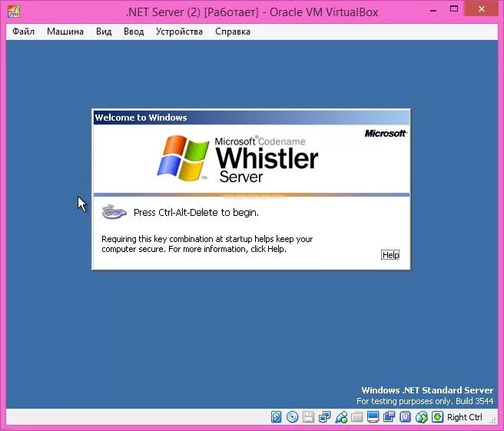Click the floppy disk status icon
504x431 pixels.
[308, 417]
